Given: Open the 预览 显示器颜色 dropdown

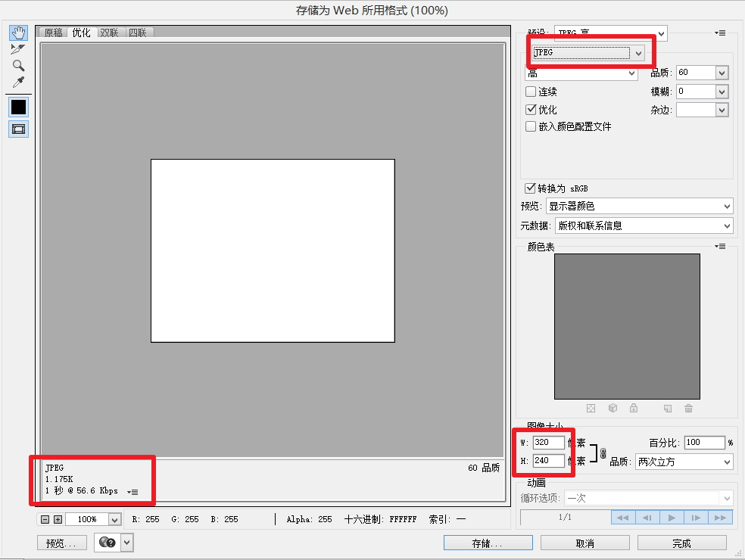Looking at the screenshot, I should 639,206.
